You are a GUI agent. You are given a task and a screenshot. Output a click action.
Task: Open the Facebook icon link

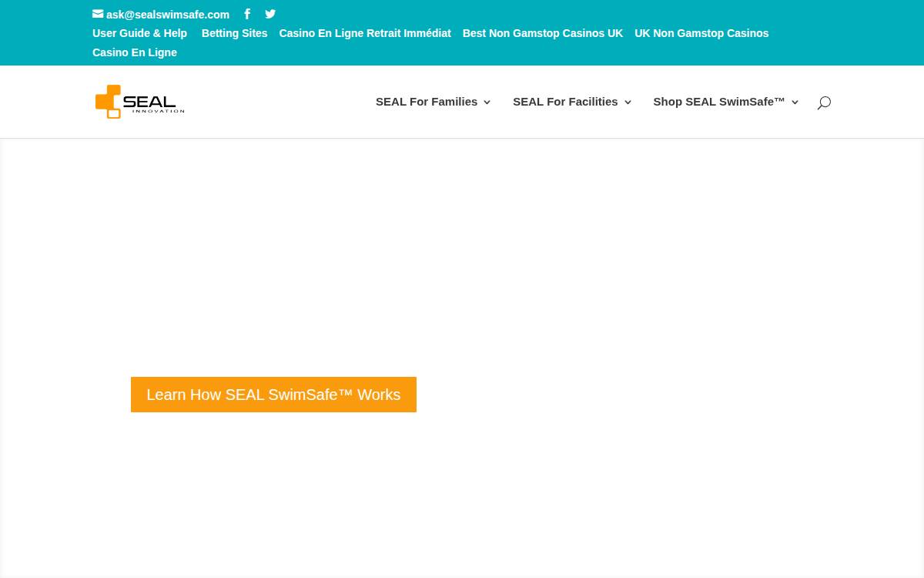point(247,14)
